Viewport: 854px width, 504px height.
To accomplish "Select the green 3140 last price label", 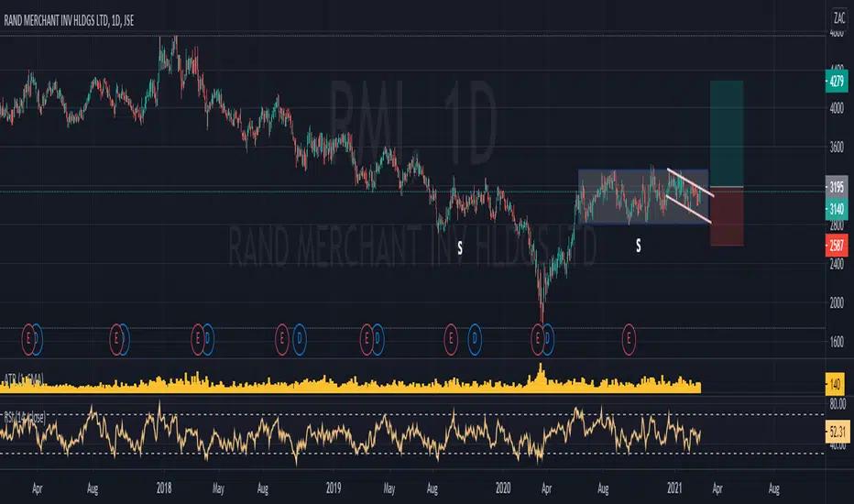I will pyautogui.click(x=836, y=209).
